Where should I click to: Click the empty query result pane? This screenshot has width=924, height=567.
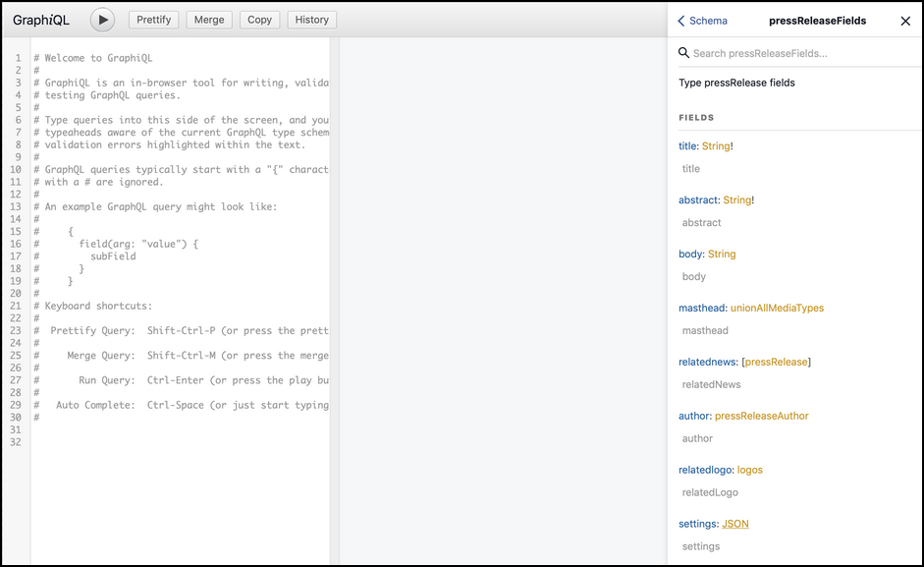tap(504, 301)
